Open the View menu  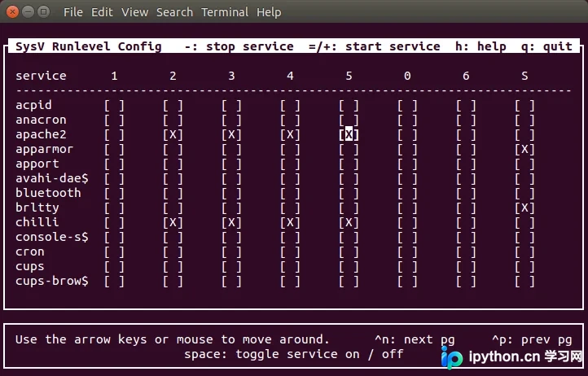pos(134,12)
